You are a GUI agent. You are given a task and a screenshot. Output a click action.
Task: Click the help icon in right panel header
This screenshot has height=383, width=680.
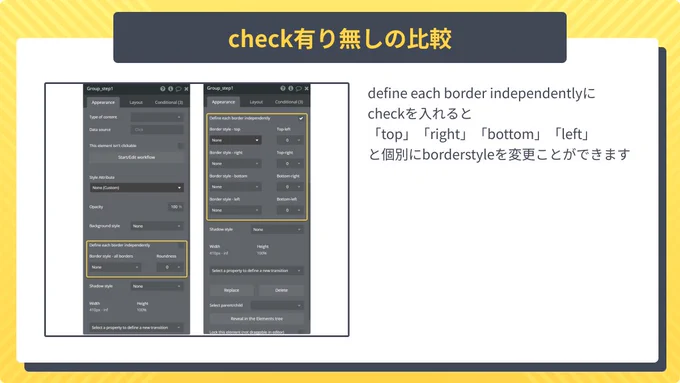point(283,88)
